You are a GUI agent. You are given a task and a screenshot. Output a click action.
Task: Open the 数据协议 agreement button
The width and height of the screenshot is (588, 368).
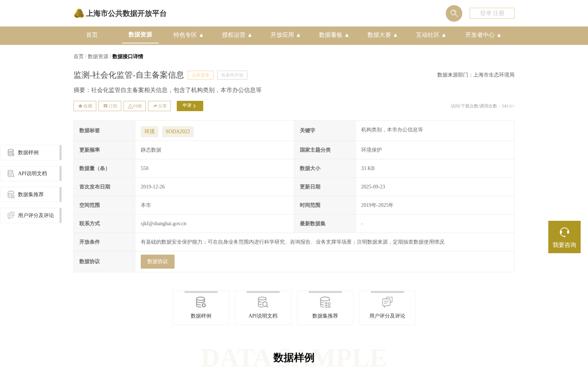coord(158,262)
